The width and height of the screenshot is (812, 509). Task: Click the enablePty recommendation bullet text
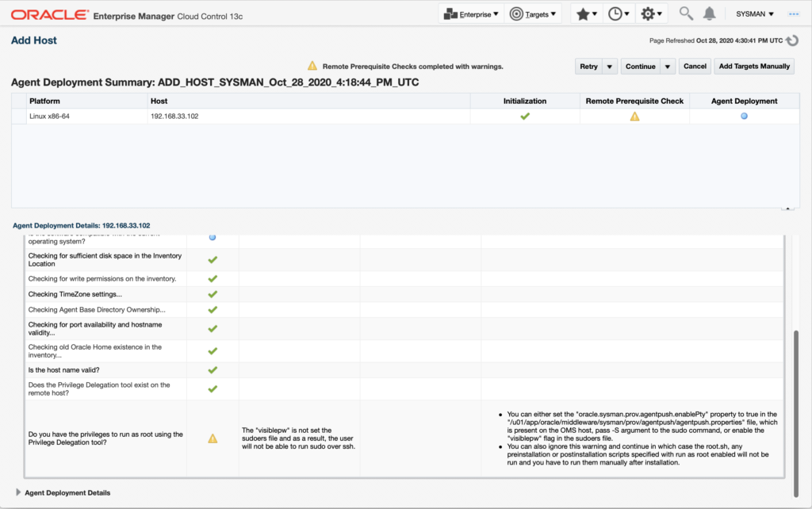click(x=642, y=427)
